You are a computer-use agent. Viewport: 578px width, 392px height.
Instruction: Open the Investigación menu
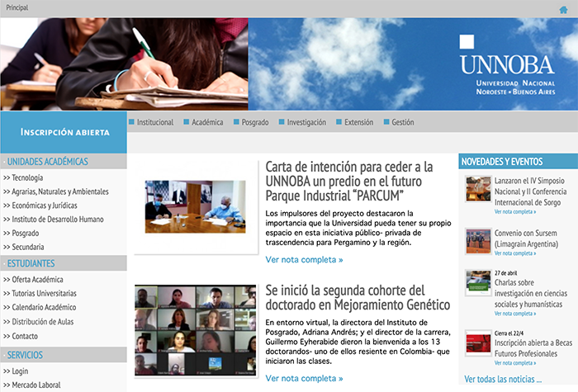(306, 122)
